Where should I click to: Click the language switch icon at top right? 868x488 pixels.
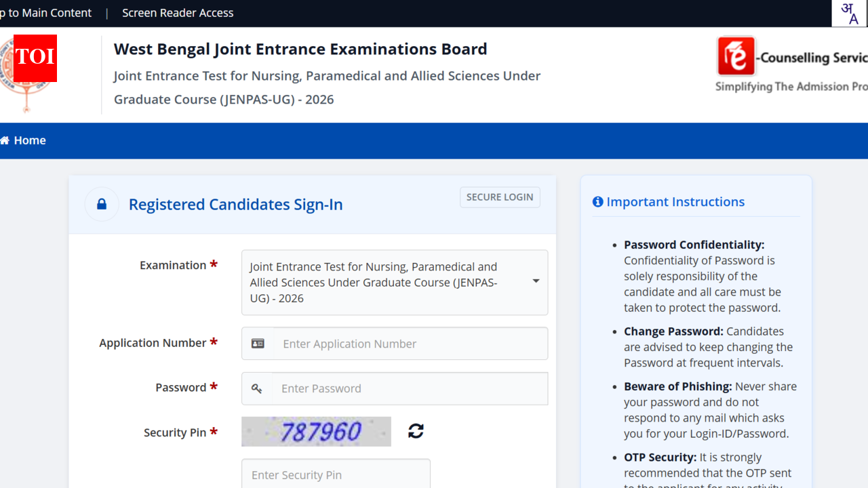point(850,14)
